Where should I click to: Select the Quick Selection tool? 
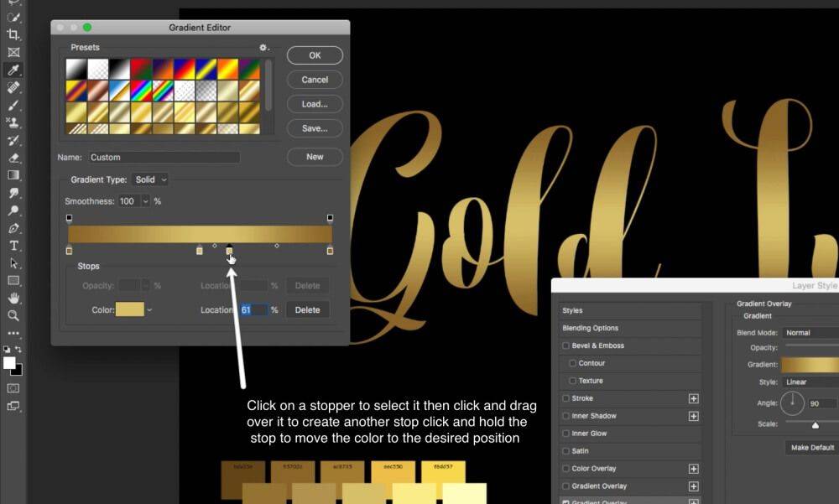coord(13,17)
